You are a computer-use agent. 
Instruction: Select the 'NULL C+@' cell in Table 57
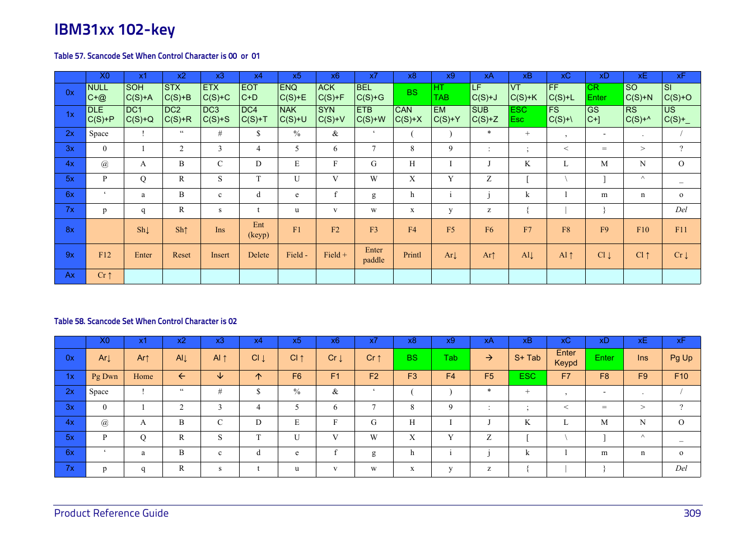click(105, 93)
